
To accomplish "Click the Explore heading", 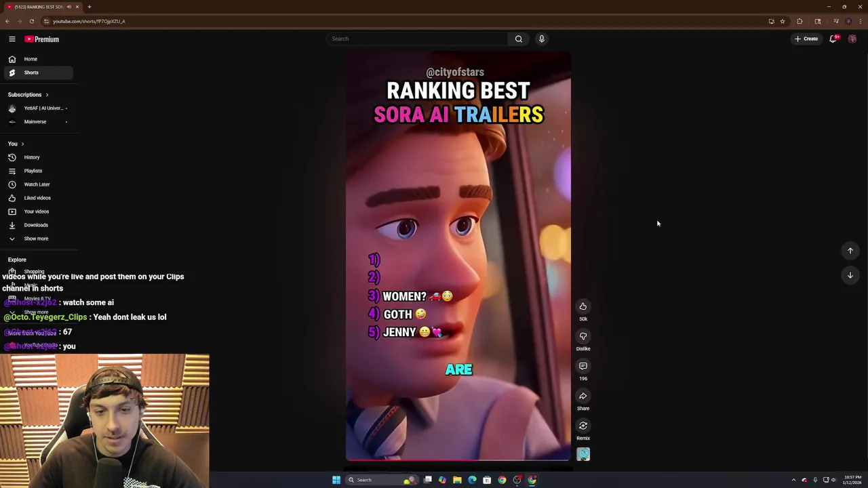I will click(17, 260).
